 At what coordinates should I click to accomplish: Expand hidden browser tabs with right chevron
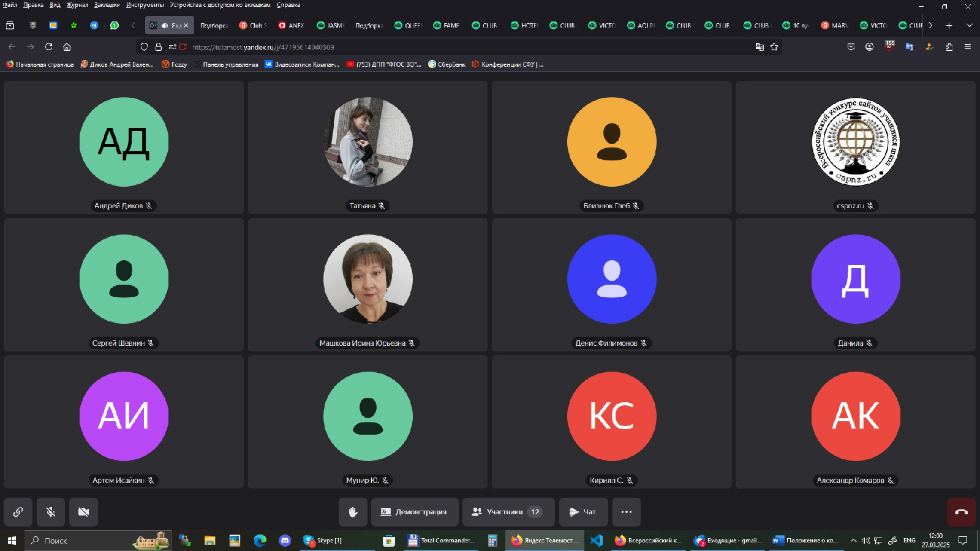coord(930,26)
